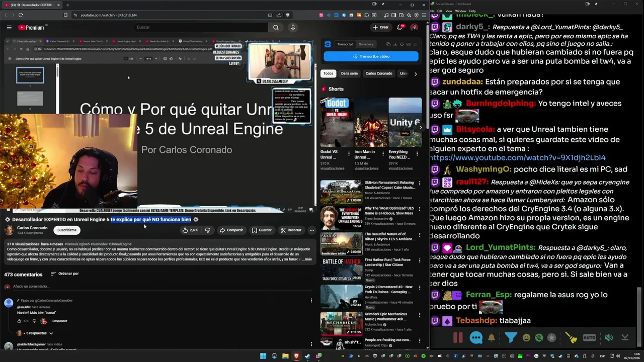Toggle Social Stream AUTO mode
This screenshot has width=644, height=362.
(589, 338)
